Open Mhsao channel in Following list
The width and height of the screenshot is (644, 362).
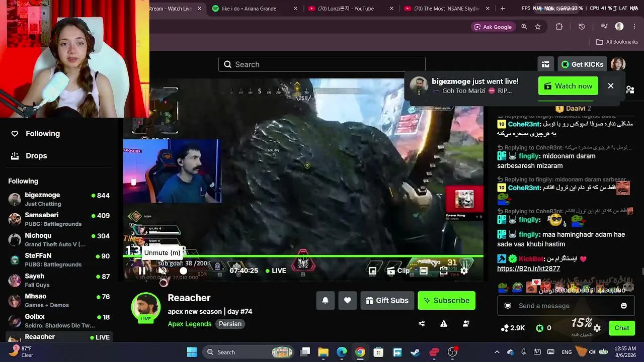click(59, 301)
